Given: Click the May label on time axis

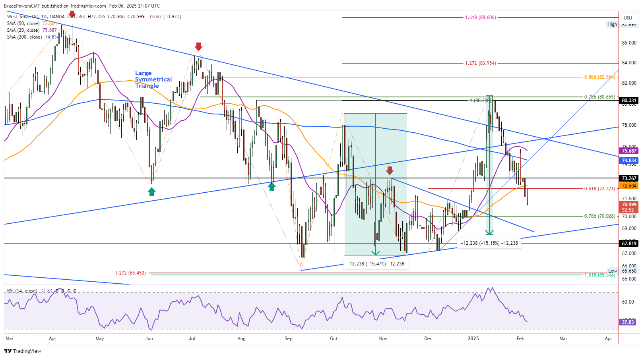Looking at the screenshot, I should (x=100, y=339).
